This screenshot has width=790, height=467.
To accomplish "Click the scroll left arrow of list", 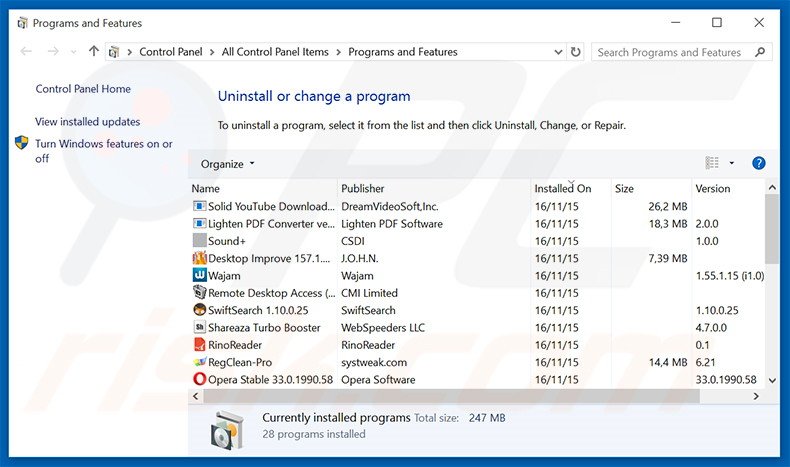I will [x=195, y=396].
